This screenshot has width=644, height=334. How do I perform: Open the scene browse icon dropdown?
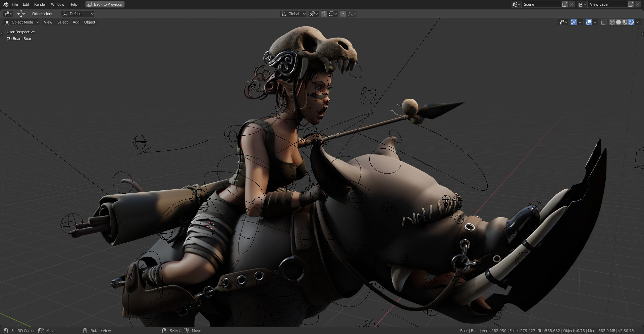click(x=516, y=4)
